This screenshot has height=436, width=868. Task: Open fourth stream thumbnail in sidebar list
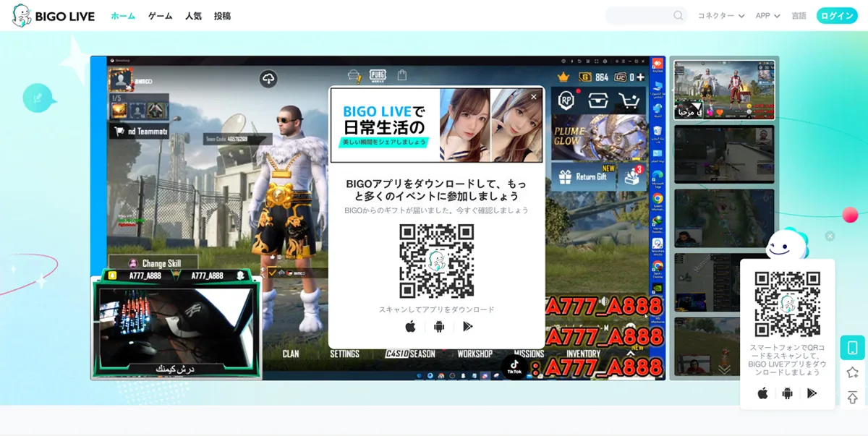pos(724,282)
